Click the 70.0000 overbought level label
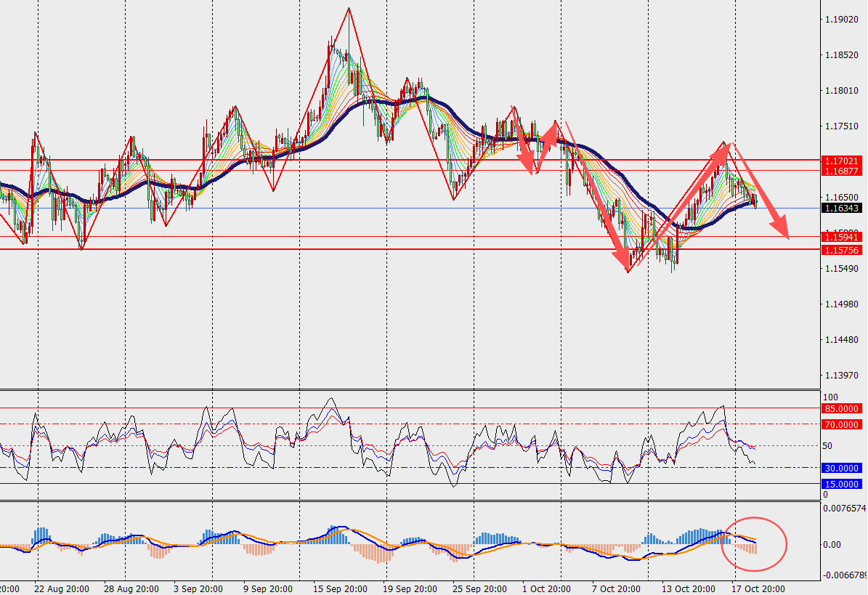Image resolution: width=868 pixels, height=595 pixels. tap(841, 424)
